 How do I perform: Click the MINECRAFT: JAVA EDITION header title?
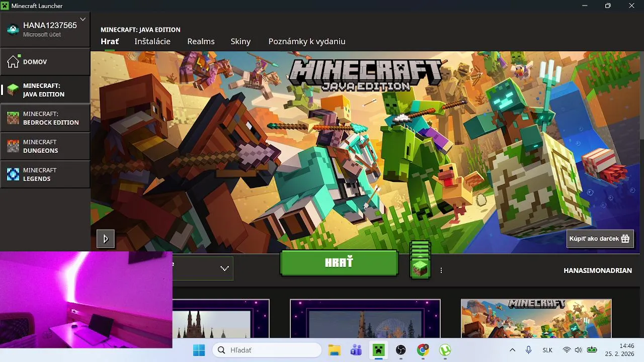point(140,30)
